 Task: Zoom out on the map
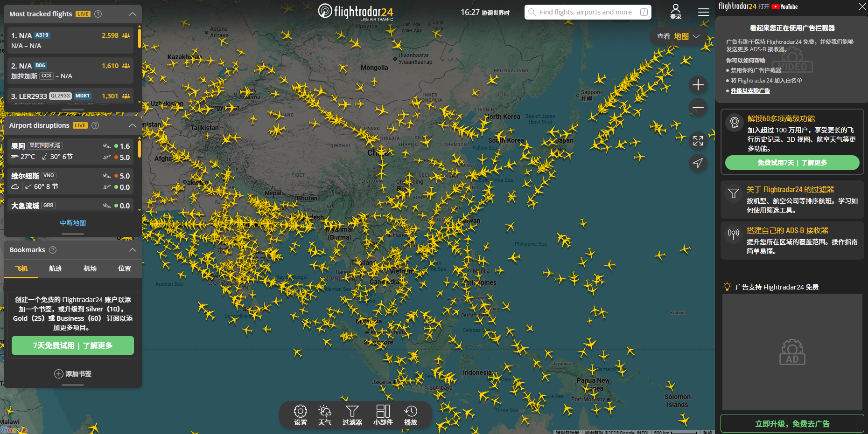[698, 107]
